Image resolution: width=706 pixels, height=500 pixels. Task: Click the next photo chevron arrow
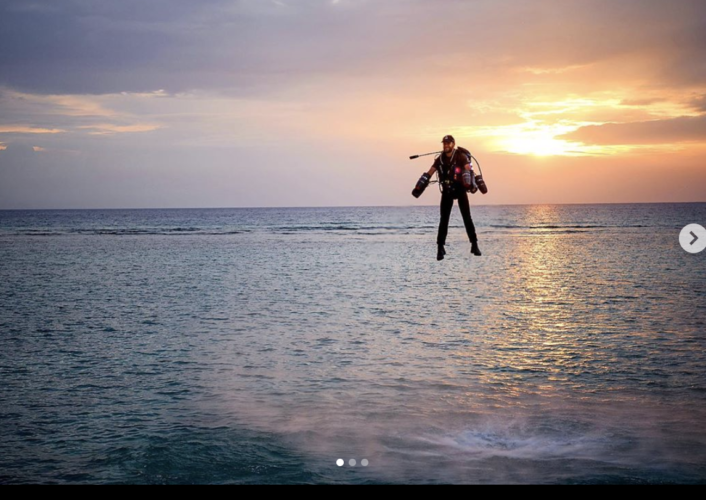click(x=692, y=238)
